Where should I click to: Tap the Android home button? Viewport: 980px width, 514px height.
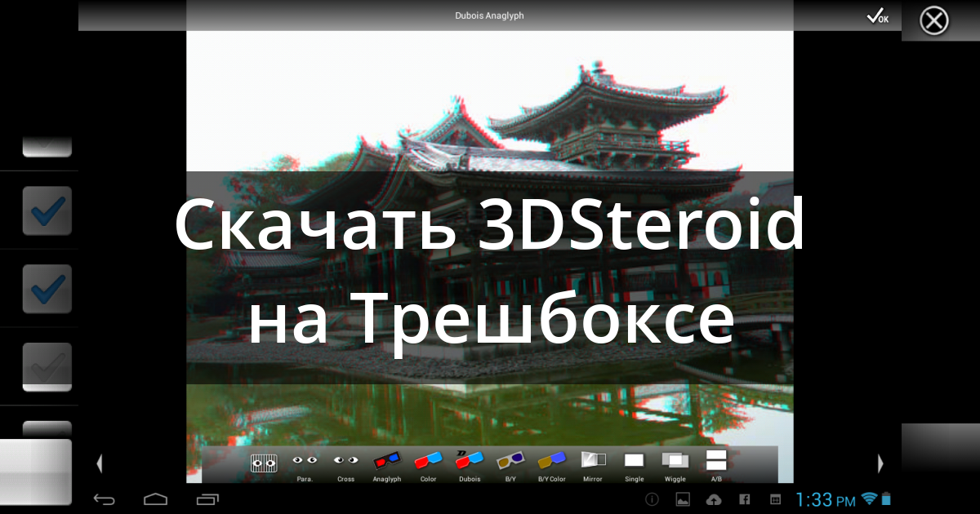tap(155, 498)
